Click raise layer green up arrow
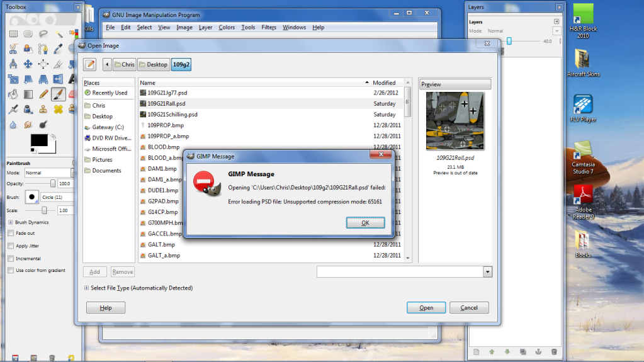This screenshot has width=644, height=362. (x=492, y=352)
